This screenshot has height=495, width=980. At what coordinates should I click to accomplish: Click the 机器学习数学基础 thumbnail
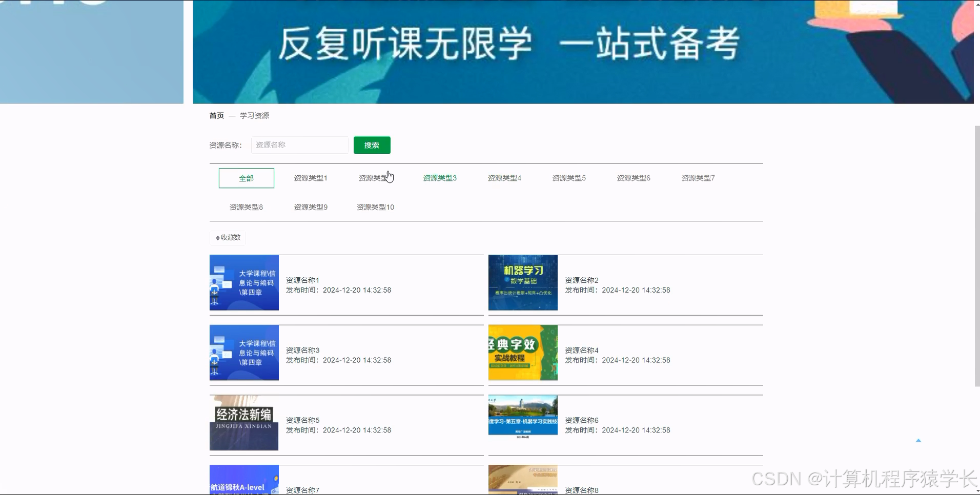click(x=522, y=282)
